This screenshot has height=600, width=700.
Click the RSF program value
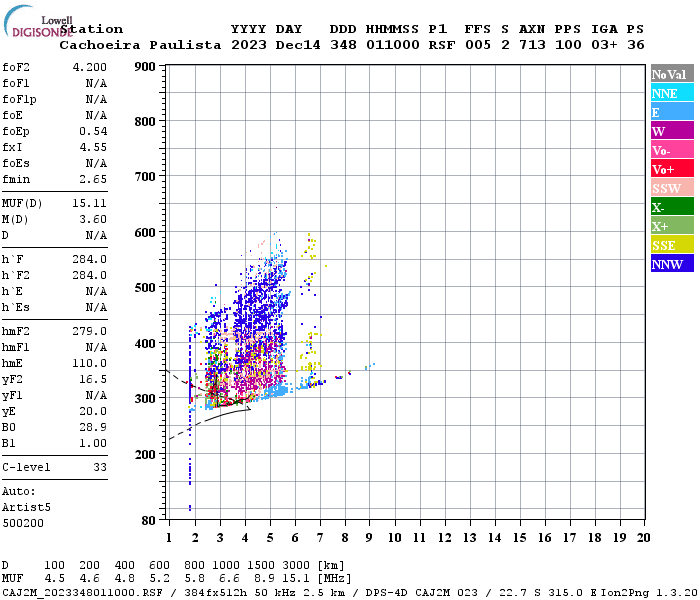(442, 45)
